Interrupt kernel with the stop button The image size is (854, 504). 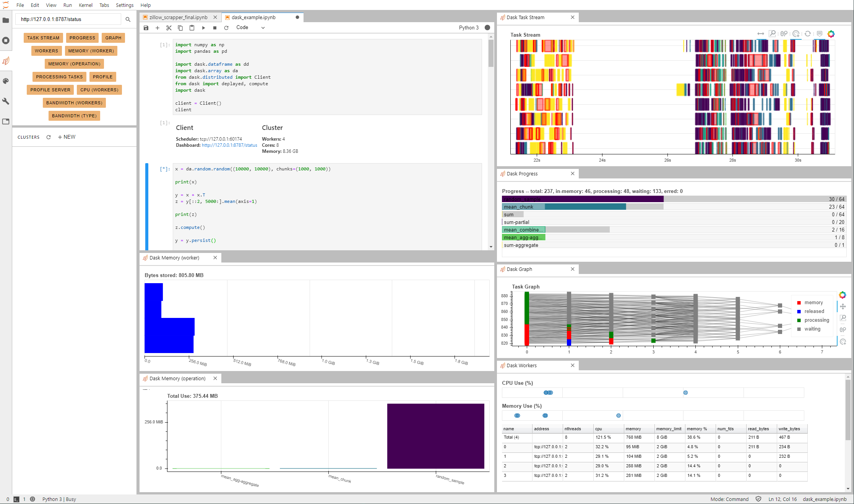(x=215, y=28)
